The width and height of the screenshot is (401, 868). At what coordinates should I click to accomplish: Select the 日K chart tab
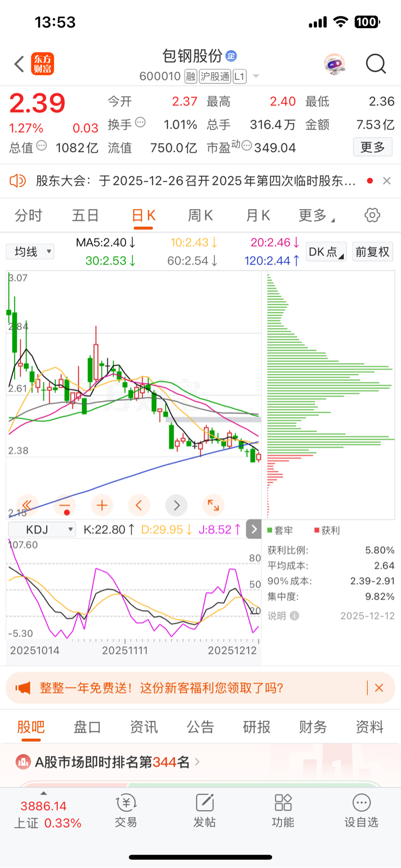144,215
